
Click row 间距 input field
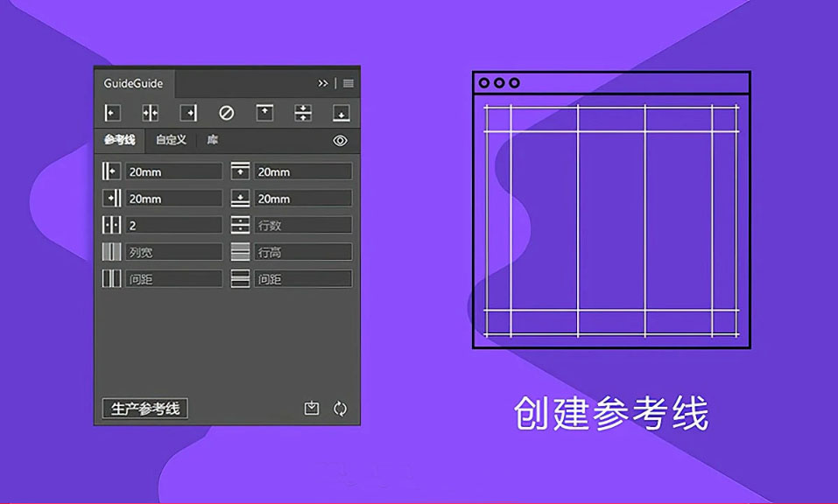pos(303,278)
